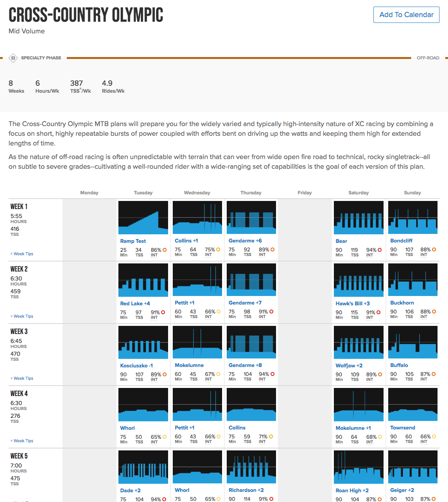448x502 pixels.
Task: Click the Dade +2 workout graph thumbnail
Action: point(143,467)
